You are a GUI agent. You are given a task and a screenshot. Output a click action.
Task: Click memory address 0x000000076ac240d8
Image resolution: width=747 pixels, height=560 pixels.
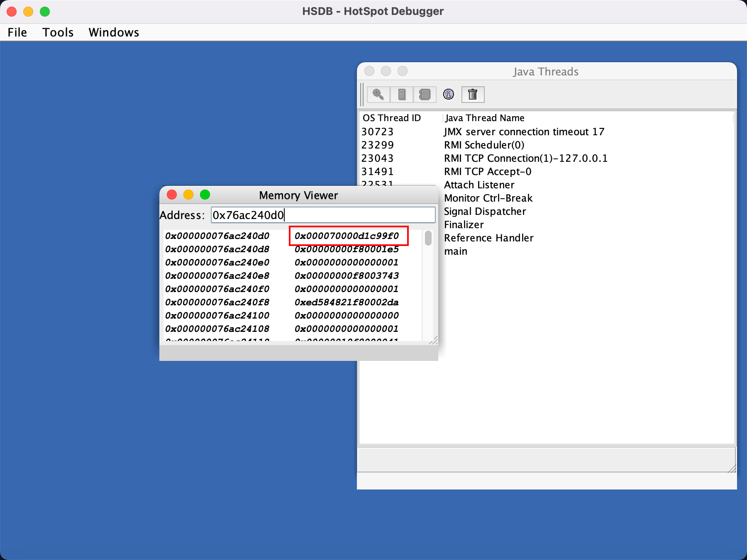(217, 249)
